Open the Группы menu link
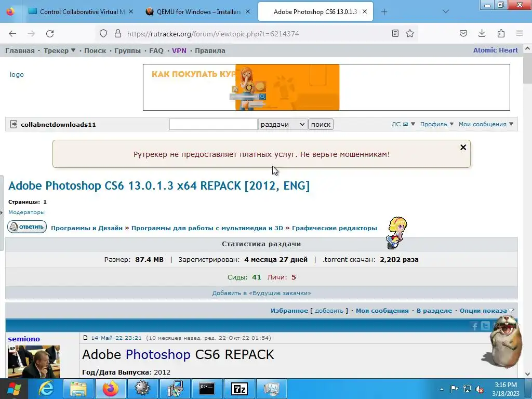 coord(127,50)
